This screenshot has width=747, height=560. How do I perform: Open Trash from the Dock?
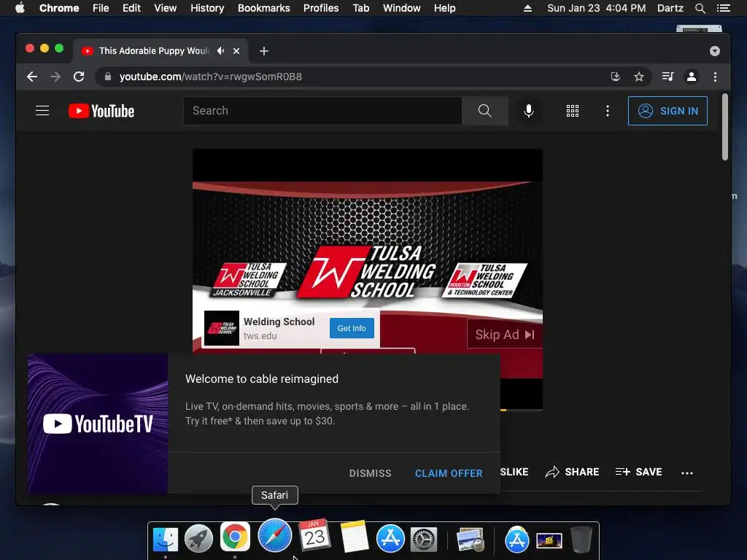pyautogui.click(x=581, y=539)
